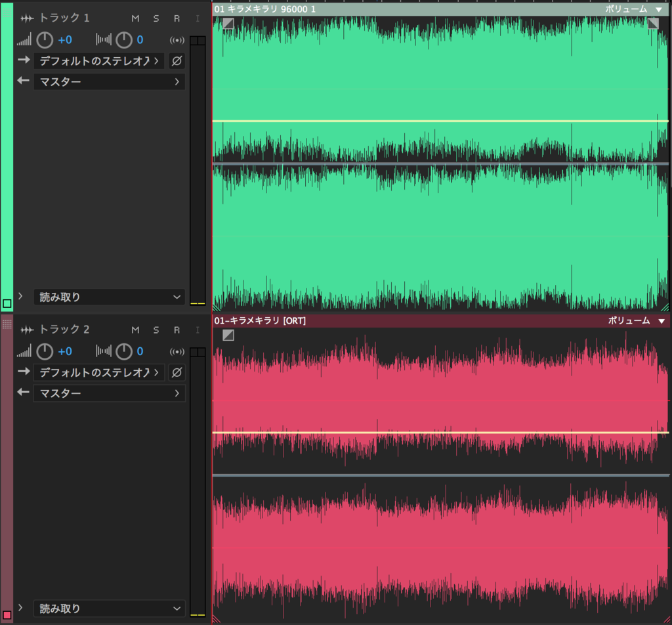Click the トラック 2 name label
This screenshot has width=672, height=625.
tap(64, 330)
